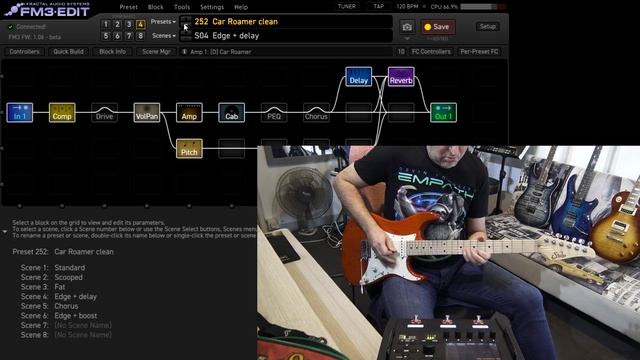The height and width of the screenshot is (360, 640).
Task: Click the Amp 1: [D] Car Roamer label
Action: pyautogui.click(x=221, y=52)
